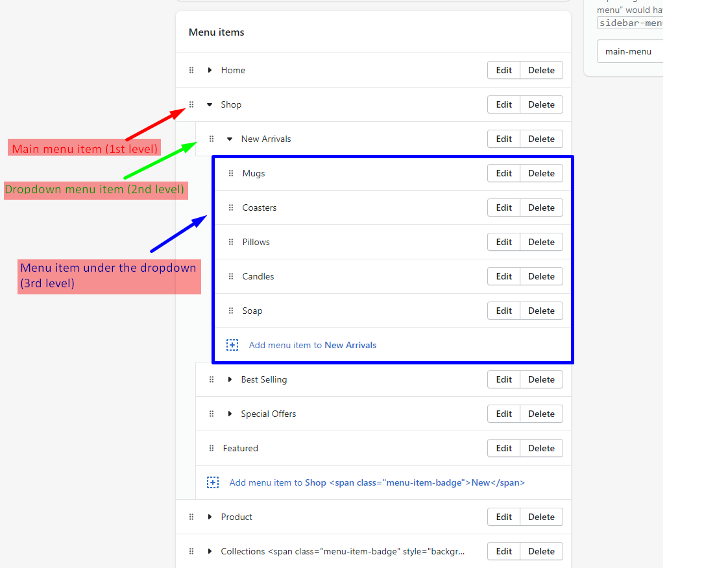Click Add menu item to New Arrivals link

[x=312, y=345]
